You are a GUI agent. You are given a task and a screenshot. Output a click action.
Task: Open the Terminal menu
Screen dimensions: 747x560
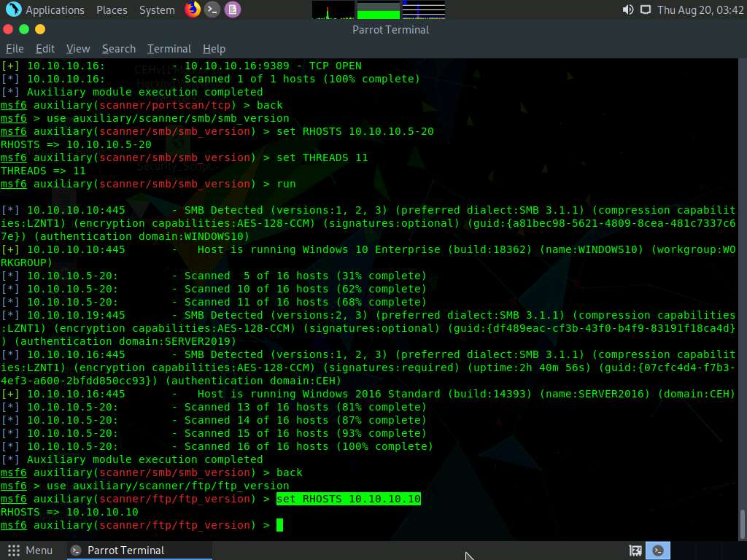169,49
